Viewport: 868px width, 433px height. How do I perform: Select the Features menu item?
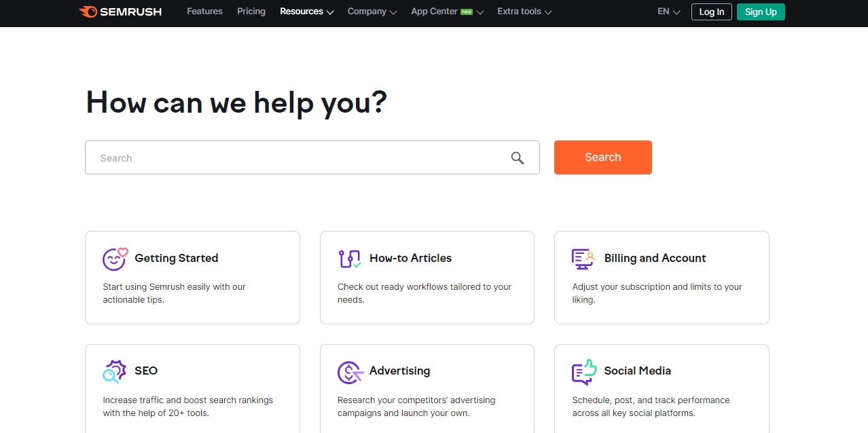tap(204, 12)
